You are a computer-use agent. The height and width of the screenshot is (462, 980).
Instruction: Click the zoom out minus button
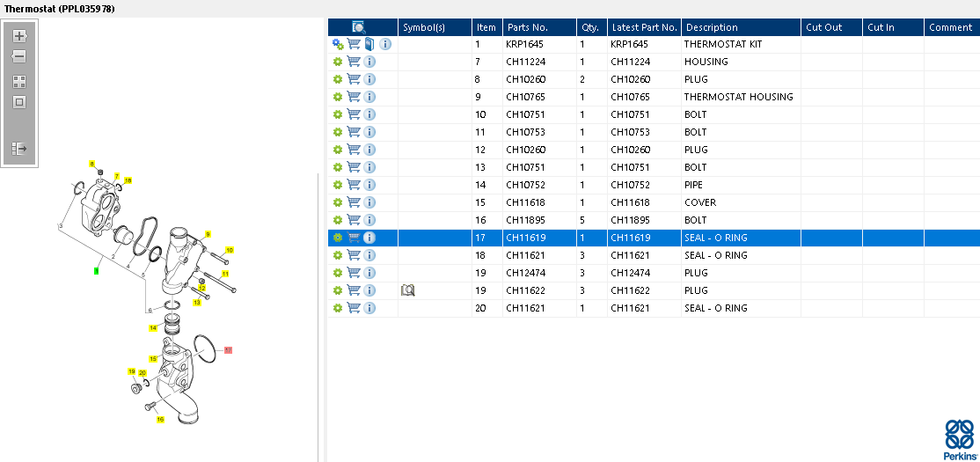tap(19, 56)
